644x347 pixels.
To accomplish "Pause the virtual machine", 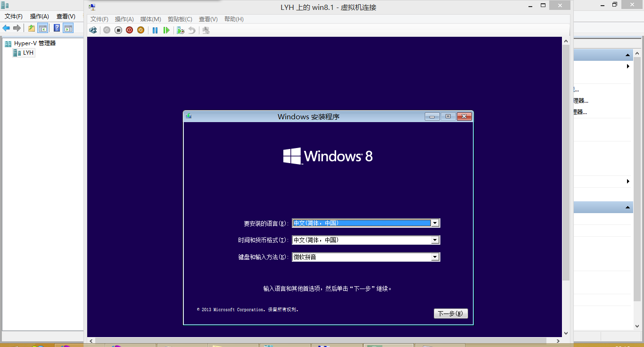I will 155,30.
